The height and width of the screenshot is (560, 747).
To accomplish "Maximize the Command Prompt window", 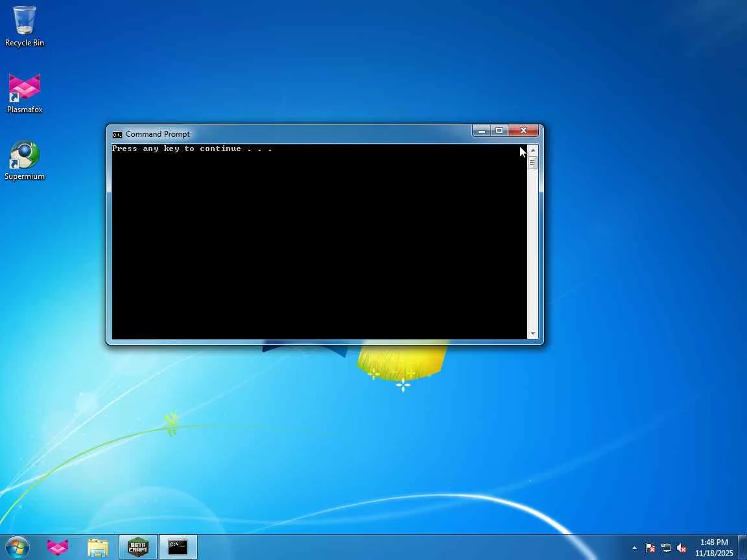I will [499, 130].
